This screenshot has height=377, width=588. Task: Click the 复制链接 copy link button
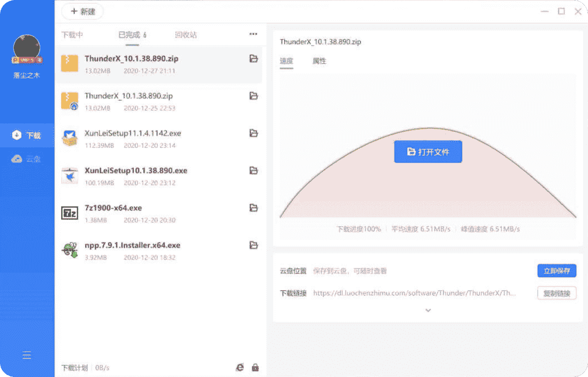[x=557, y=293]
